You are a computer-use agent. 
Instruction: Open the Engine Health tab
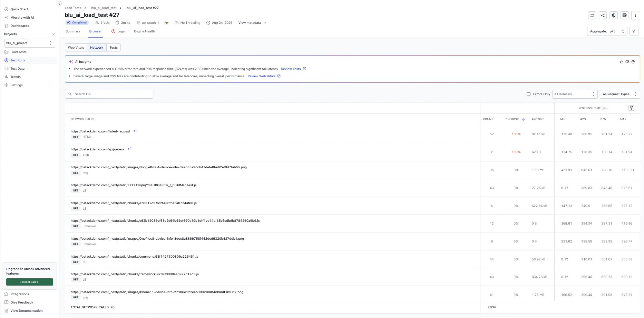144,31
